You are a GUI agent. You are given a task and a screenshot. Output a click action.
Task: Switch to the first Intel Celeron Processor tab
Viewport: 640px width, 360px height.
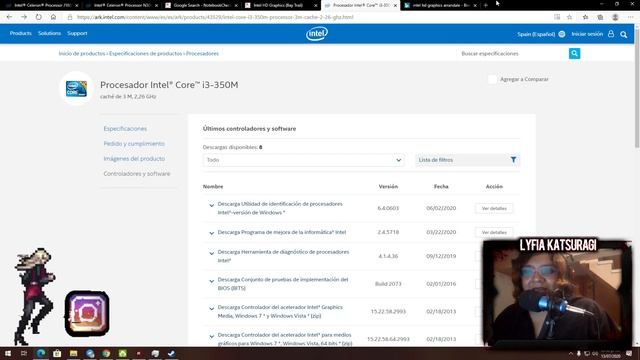point(42,5)
